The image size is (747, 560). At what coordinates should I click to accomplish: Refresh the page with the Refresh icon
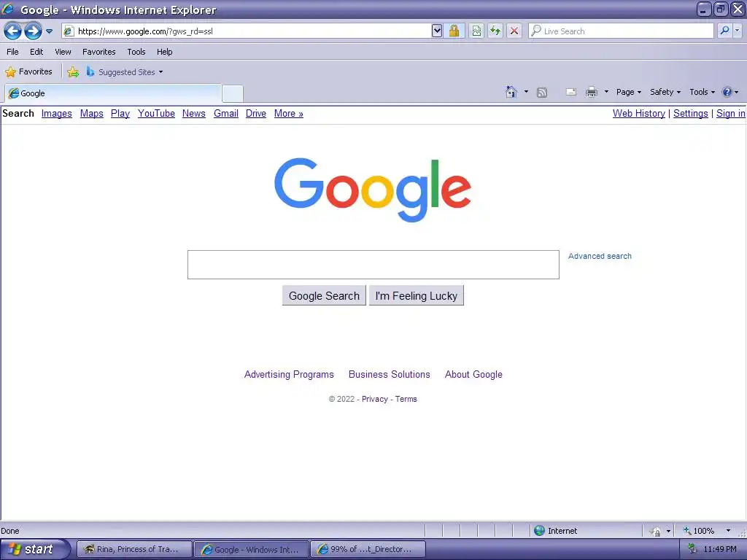495,31
